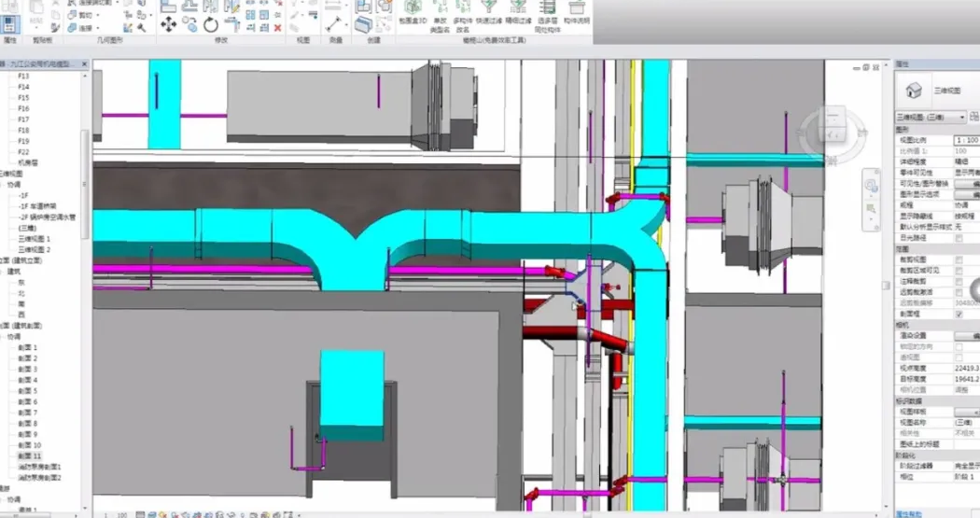
Task: Select the Rotate tool circular arrow
Action: click(x=211, y=24)
